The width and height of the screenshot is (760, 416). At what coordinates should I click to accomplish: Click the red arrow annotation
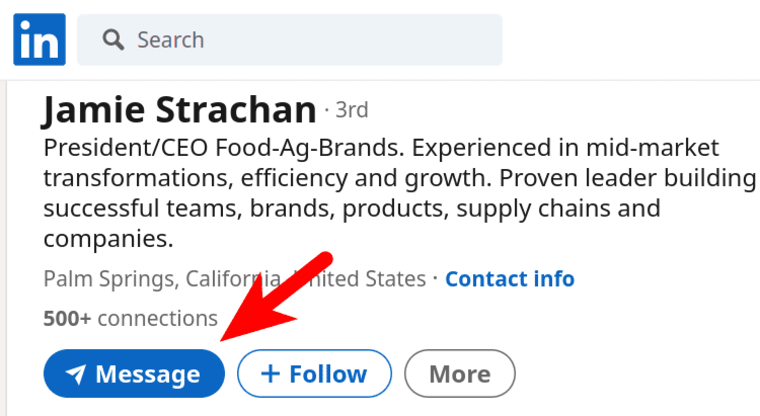(276, 297)
